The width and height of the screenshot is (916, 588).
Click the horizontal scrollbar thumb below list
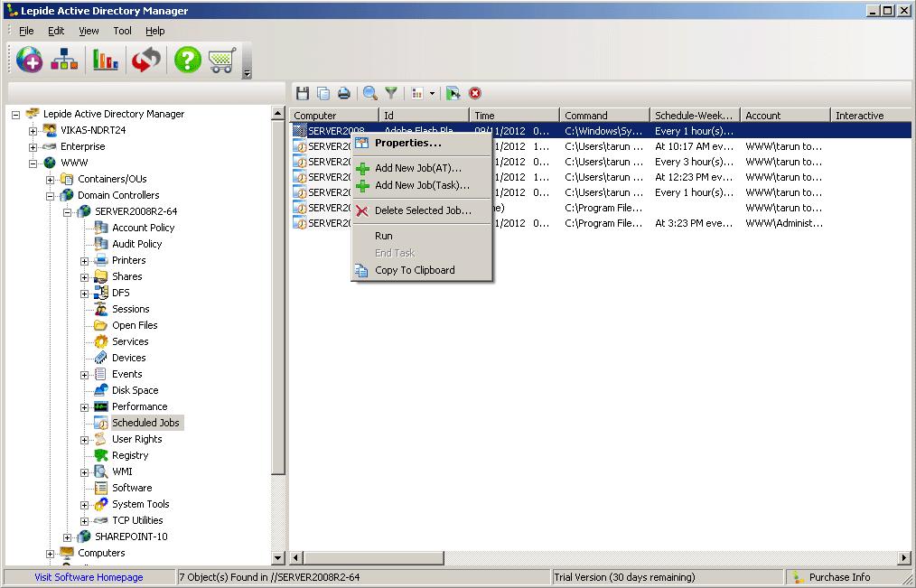(x=373, y=557)
